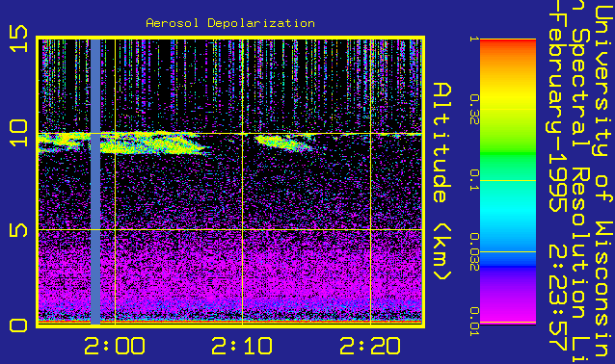This screenshot has height=364, width=615.
Task: Click the 2:23:57 timestamp text
Action: [557, 298]
